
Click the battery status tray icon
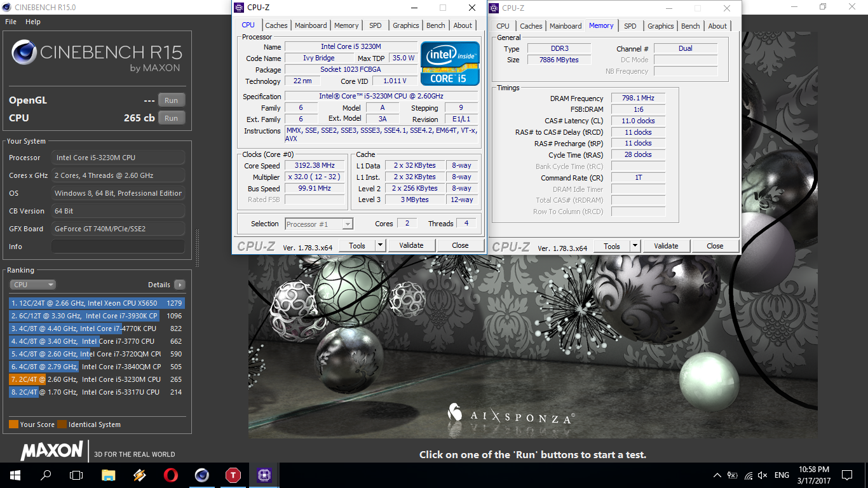pyautogui.click(x=733, y=475)
